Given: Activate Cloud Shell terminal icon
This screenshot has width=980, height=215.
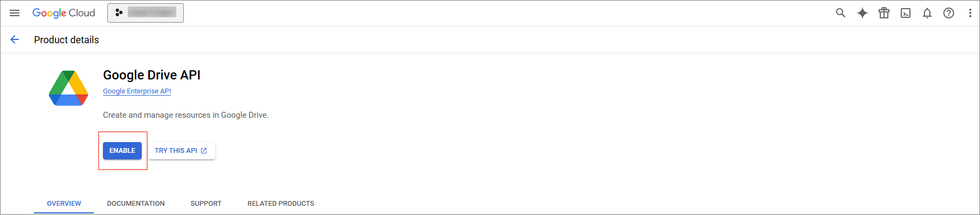Looking at the screenshot, I should [x=906, y=13].
